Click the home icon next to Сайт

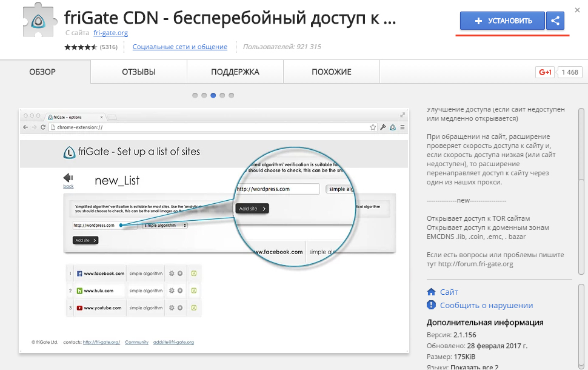431,292
